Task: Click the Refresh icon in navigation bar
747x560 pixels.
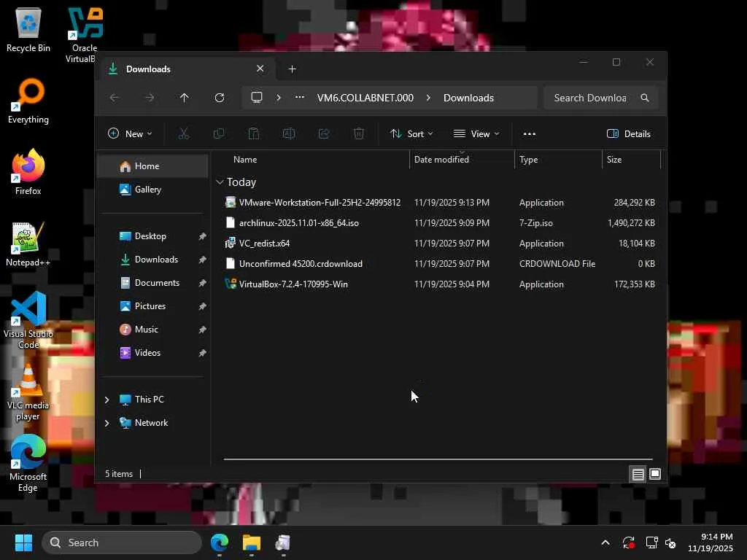Action: tap(219, 98)
